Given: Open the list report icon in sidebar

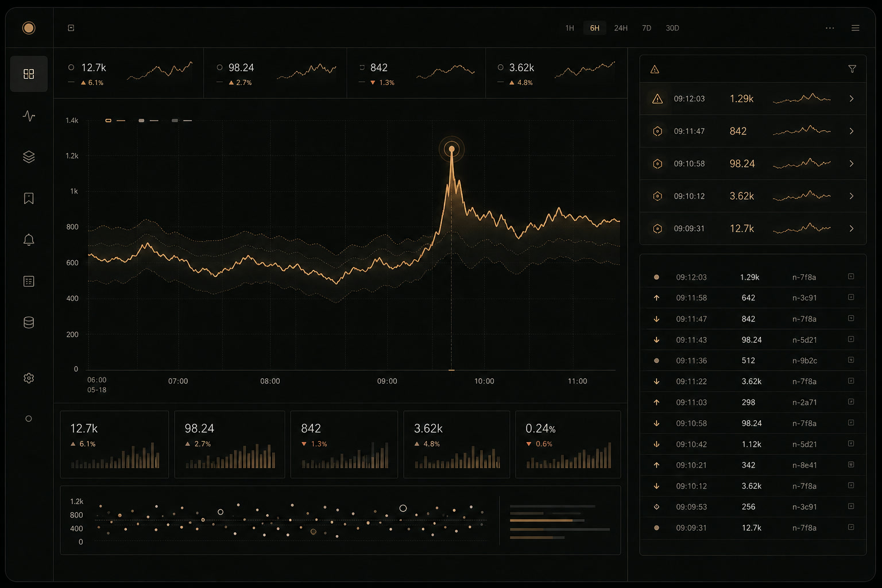Looking at the screenshot, I should (x=29, y=281).
